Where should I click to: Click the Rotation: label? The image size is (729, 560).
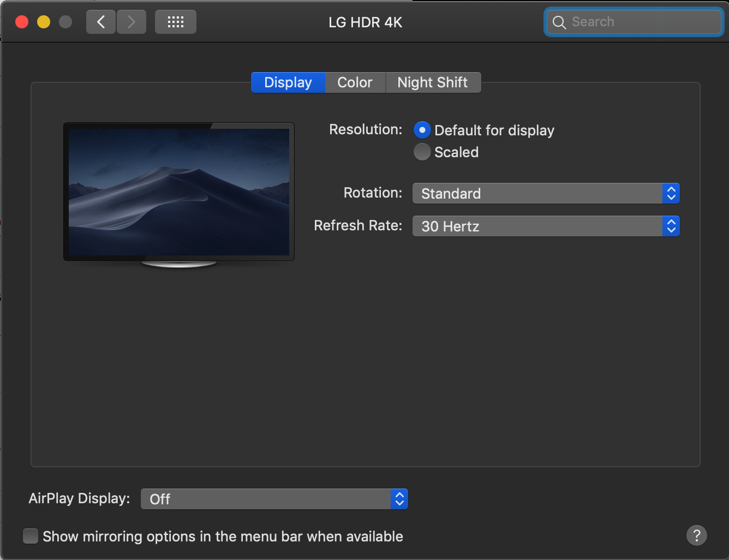coord(373,193)
